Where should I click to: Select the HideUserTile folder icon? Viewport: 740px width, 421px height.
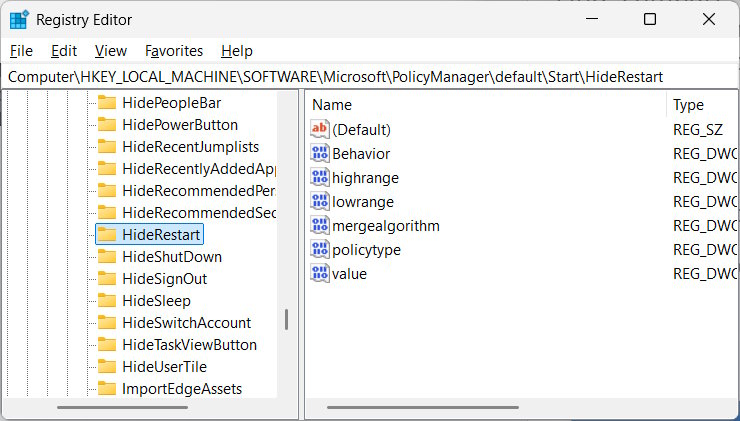[x=107, y=367]
